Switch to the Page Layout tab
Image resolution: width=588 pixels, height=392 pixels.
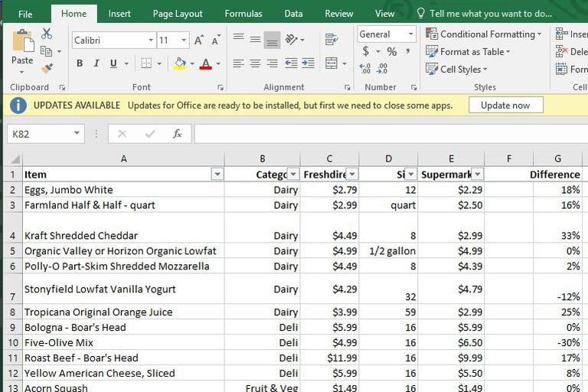[178, 14]
